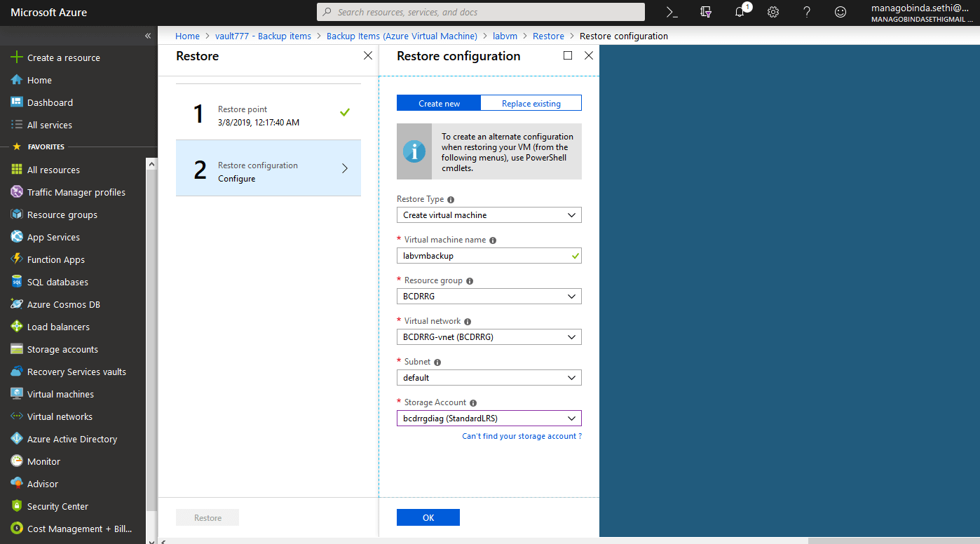
Task: Open the Virtual network dropdown
Action: (x=489, y=337)
